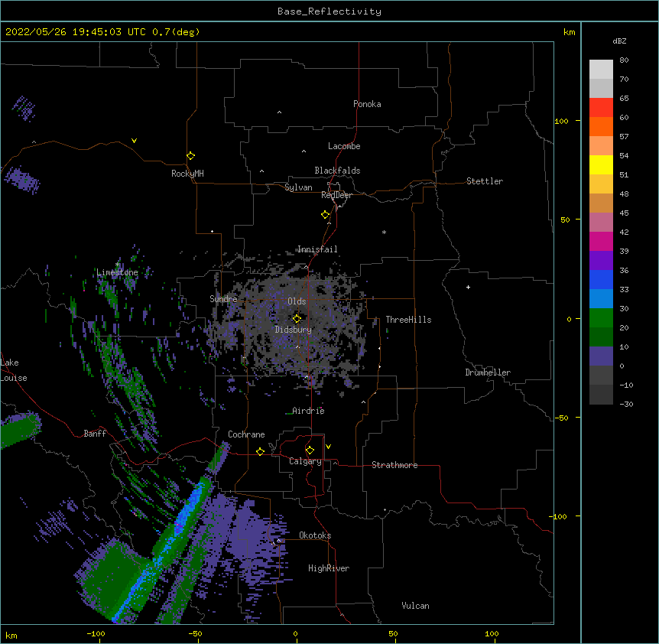Click the white plus marker northwest of Drumheller
Image resolution: width=659 pixels, height=644 pixels.
tap(468, 287)
